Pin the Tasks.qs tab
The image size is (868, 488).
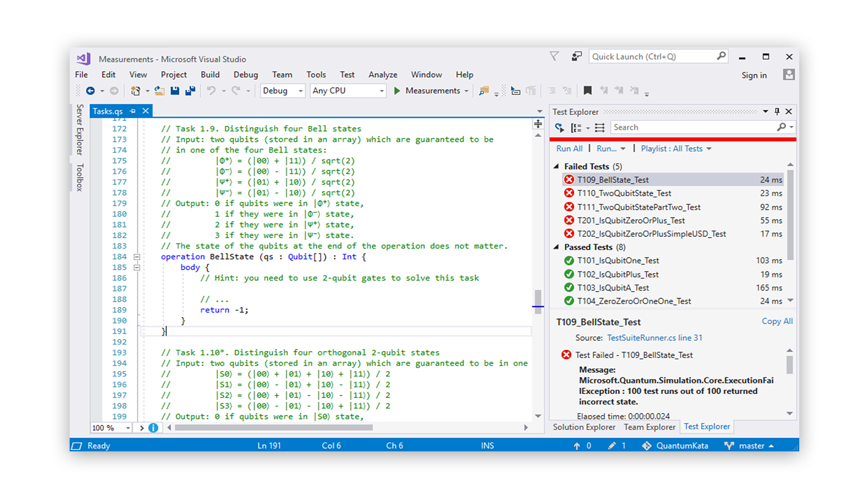pyautogui.click(x=132, y=111)
